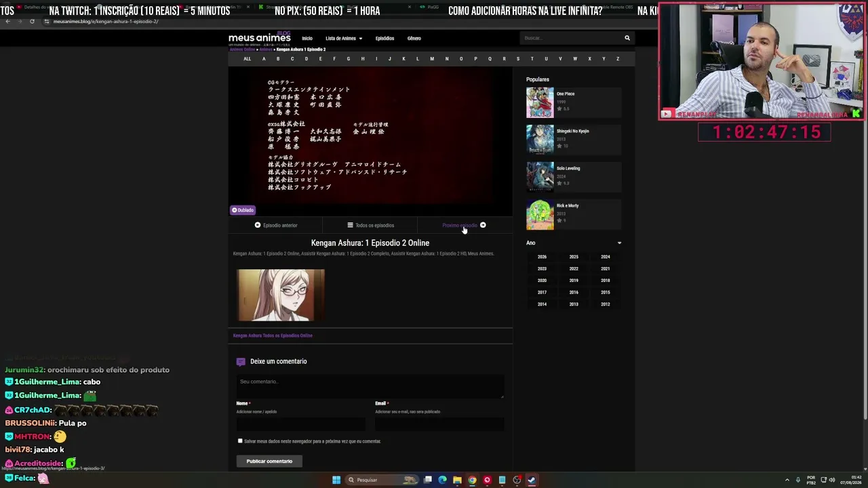Filter anime list by letter S
Viewport: 868px width, 488px height.
[518, 59]
